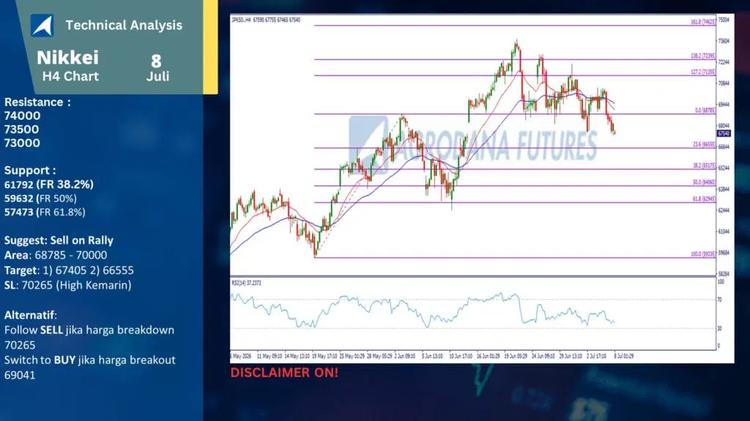Click the RSI(14) indicator label
750x421 pixels.
pos(246,283)
